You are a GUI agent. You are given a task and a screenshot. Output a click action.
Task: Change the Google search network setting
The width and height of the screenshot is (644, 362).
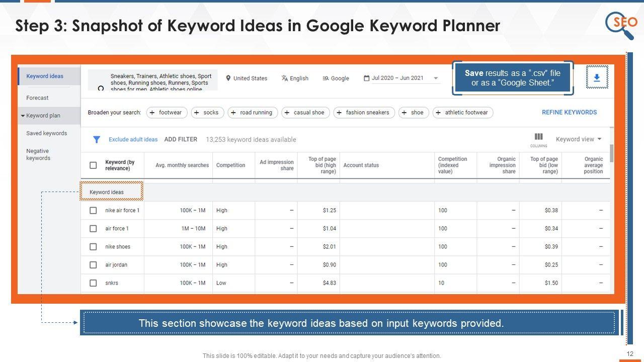tap(336, 78)
